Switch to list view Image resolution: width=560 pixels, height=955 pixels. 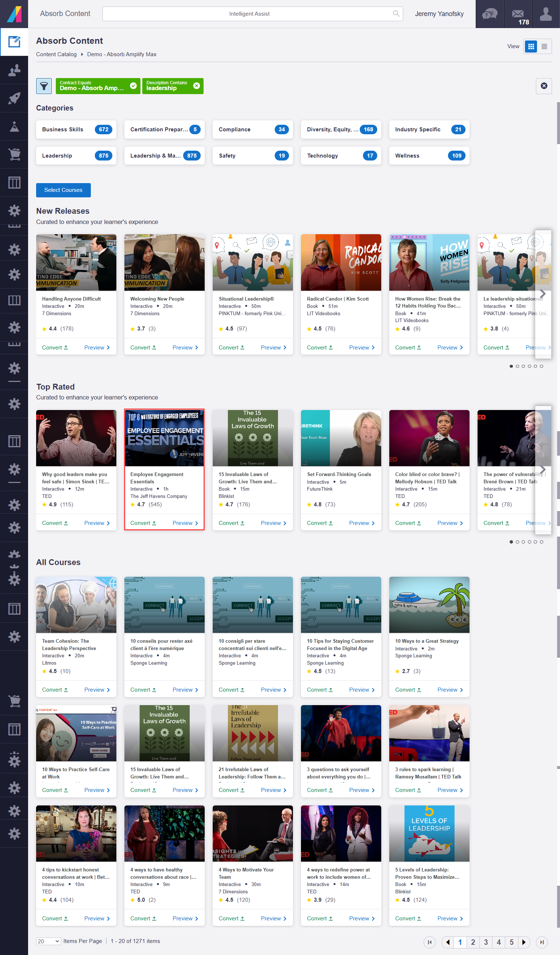tap(544, 46)
